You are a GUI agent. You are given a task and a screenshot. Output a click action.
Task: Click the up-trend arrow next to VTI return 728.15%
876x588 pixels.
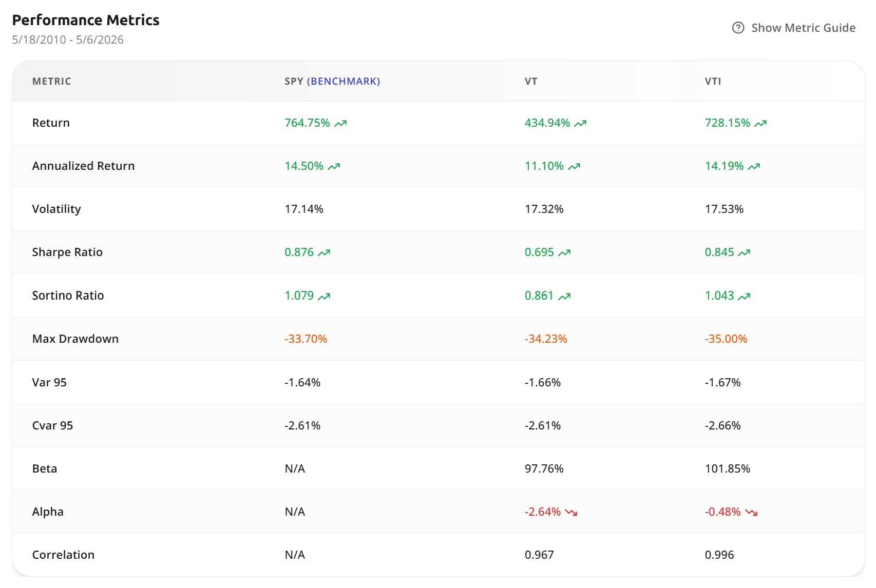click(x=760, y=123)
